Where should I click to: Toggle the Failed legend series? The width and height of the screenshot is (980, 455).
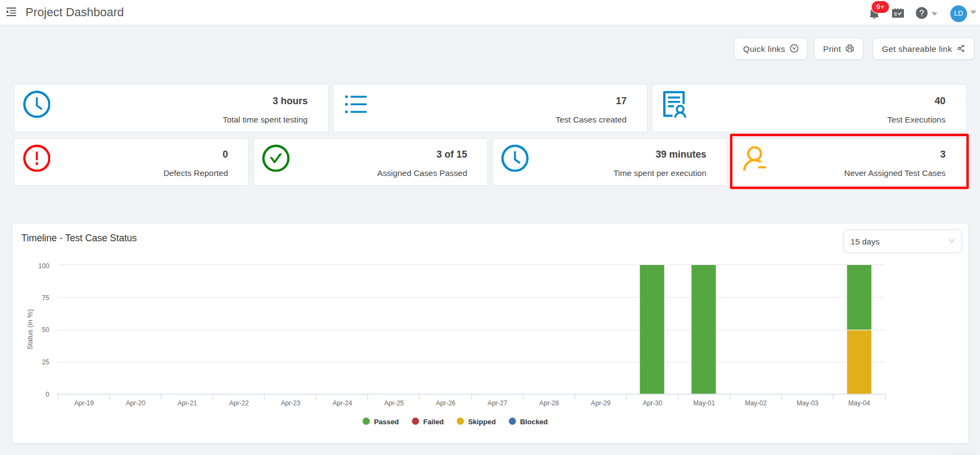[x=428, y=422]
